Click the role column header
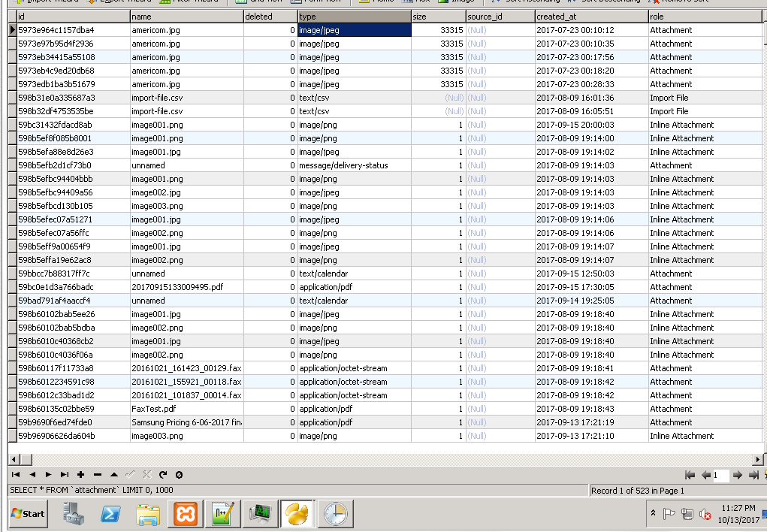 click(x=706, y=16)
